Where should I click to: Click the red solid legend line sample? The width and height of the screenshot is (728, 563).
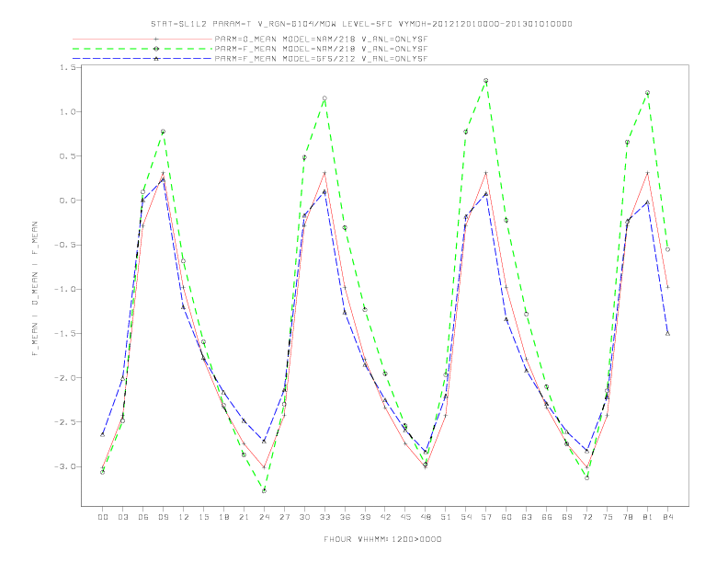click(142, 40)
